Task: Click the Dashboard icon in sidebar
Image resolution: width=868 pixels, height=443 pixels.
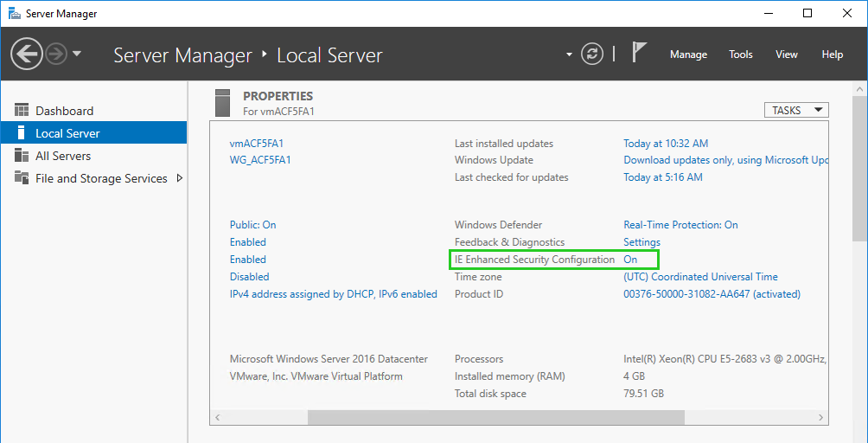Action: coord(22,111)
